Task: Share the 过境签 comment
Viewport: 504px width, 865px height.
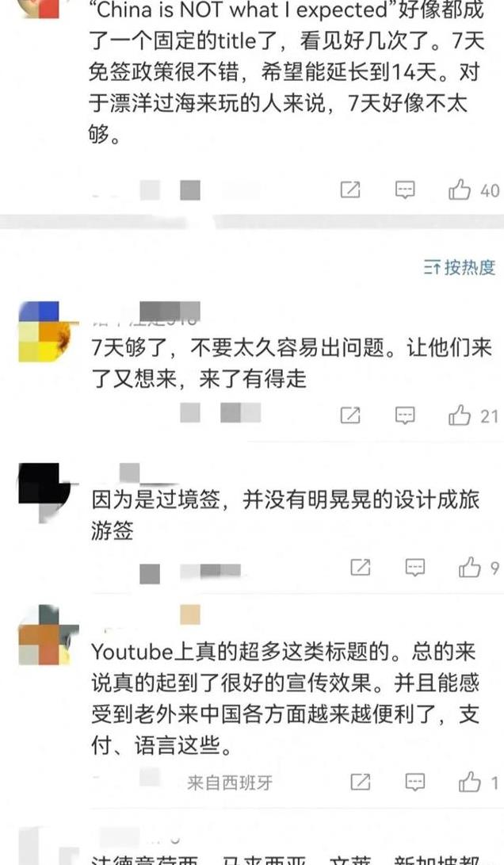Action: click(361, 567)
